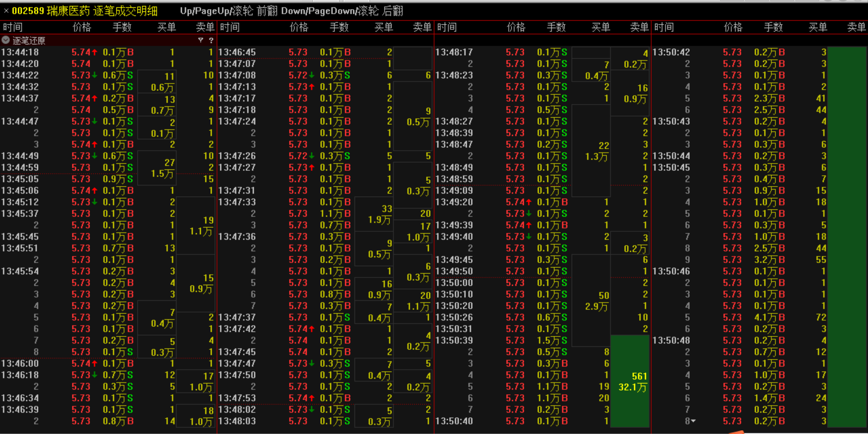The width and height of the screenshot is (868, 434).
Task: Click the 4.1万B volume with buy order 72
Action: click(x=769, y=317)
